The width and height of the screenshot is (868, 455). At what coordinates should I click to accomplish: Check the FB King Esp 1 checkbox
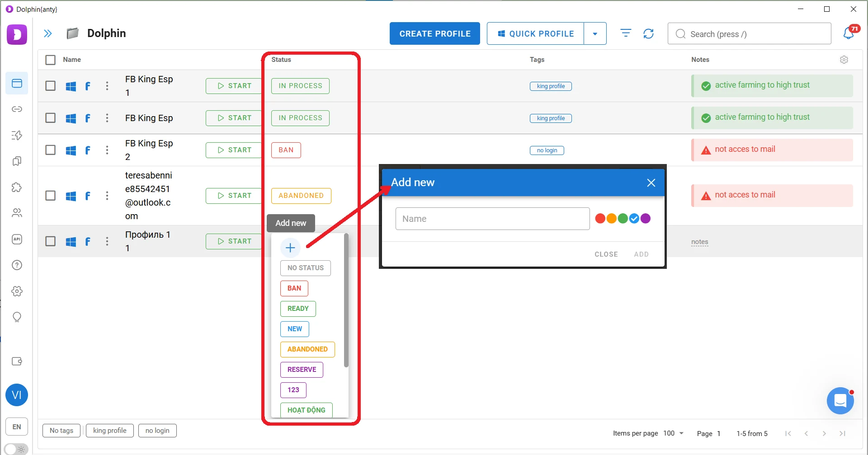tap(51, 86)
